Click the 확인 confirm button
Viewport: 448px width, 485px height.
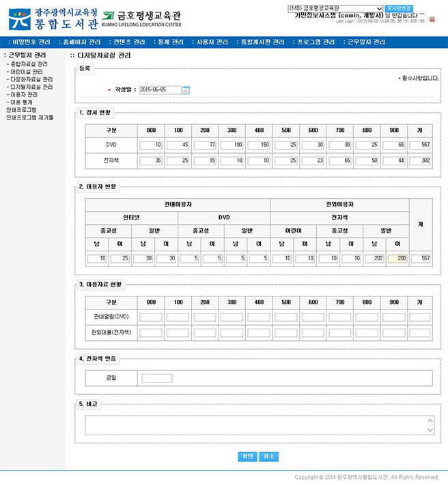coord(247,456)
